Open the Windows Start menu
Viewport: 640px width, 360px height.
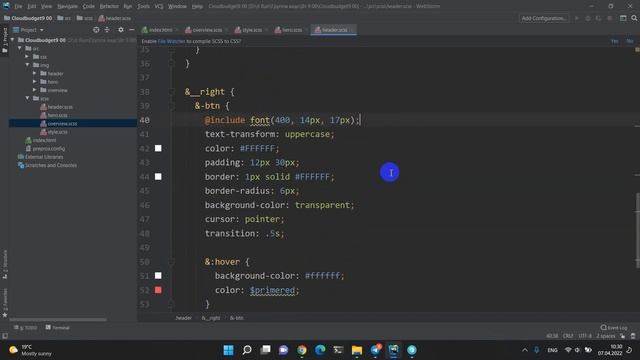click(x=229, y=350)
